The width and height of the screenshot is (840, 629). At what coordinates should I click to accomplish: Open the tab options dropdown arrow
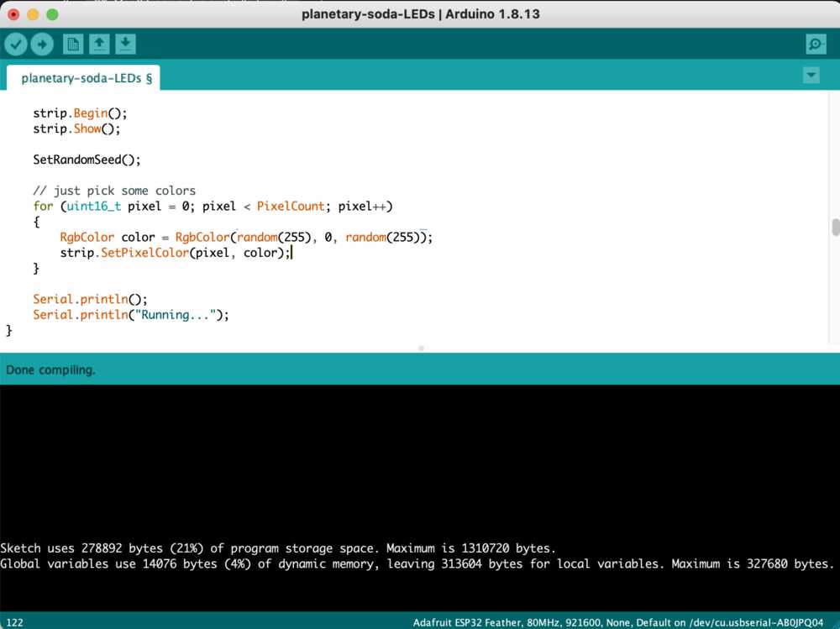tap(811, 75)
